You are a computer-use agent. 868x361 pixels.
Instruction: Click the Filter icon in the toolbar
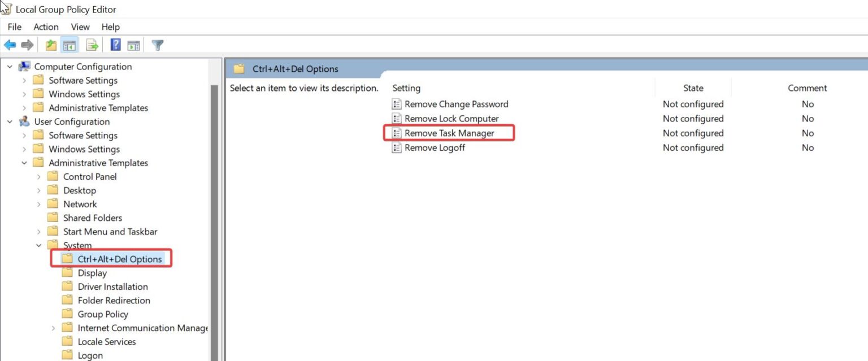pyautogui.click(x=157, y=45)
